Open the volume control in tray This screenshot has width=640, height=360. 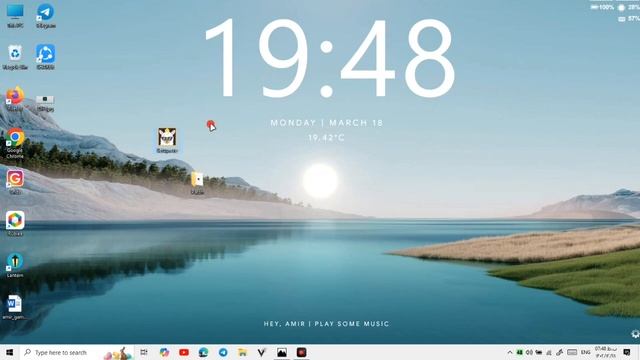(529, 352)
